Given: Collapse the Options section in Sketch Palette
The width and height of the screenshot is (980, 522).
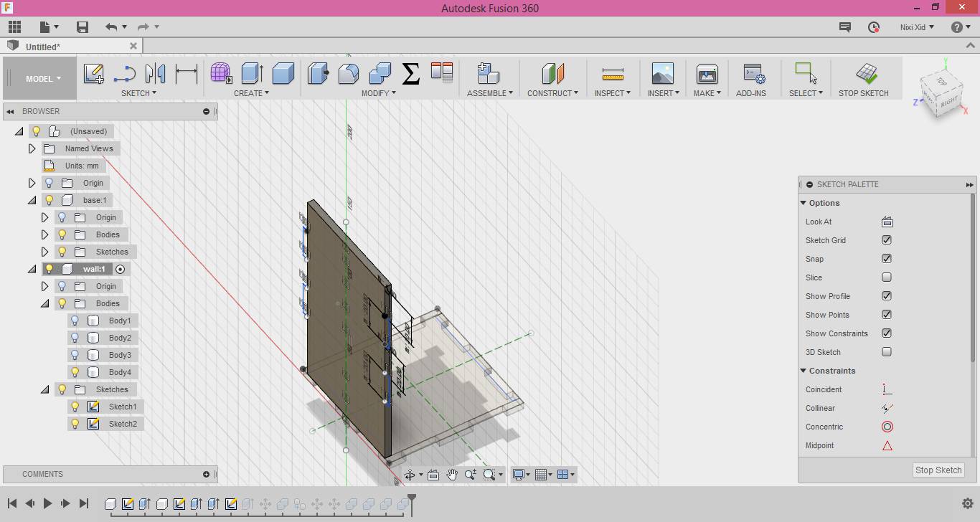Looking at the screenshot, I should point(804,203).
